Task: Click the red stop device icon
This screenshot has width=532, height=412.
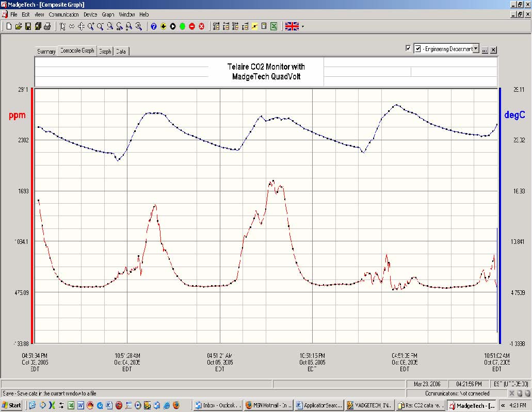Action: (x=192, y=26)
